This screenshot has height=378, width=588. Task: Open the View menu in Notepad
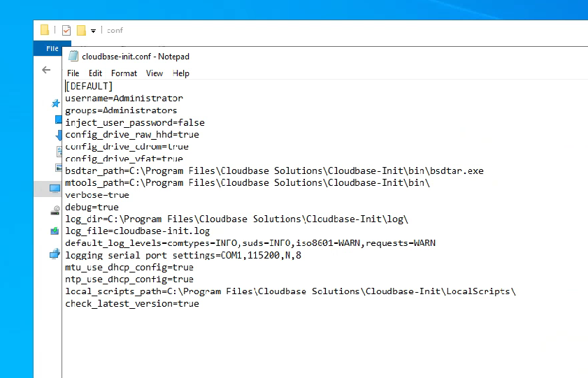pyautogui.click(x=155, y=73)
